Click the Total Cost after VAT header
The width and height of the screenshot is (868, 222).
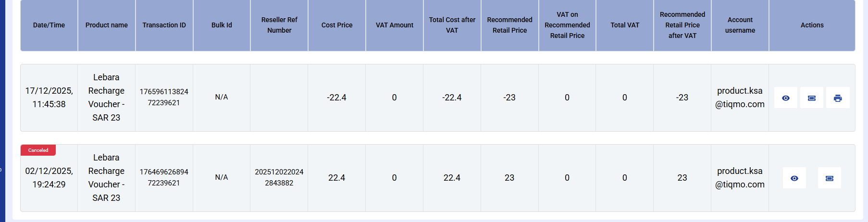coord(452,25)
